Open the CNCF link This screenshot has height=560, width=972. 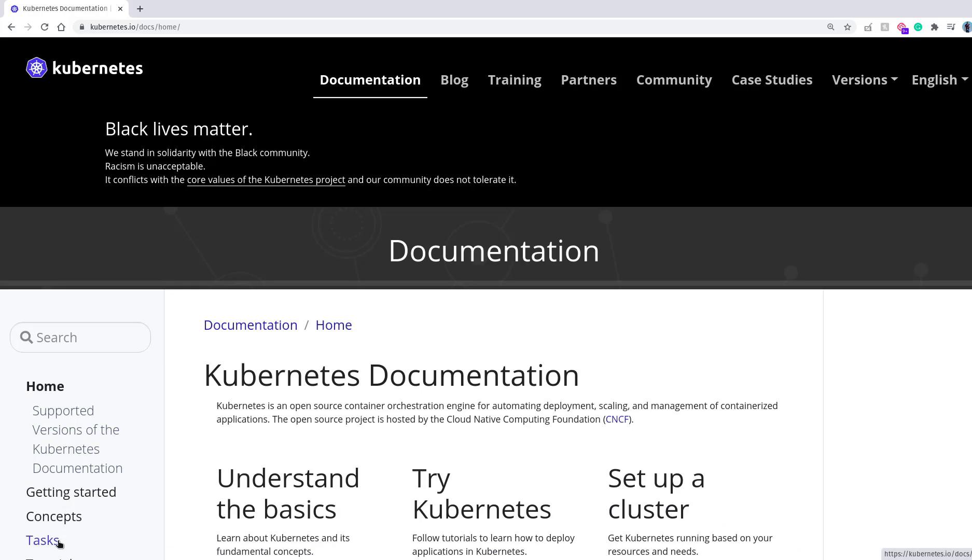click(x=617, y=419)
